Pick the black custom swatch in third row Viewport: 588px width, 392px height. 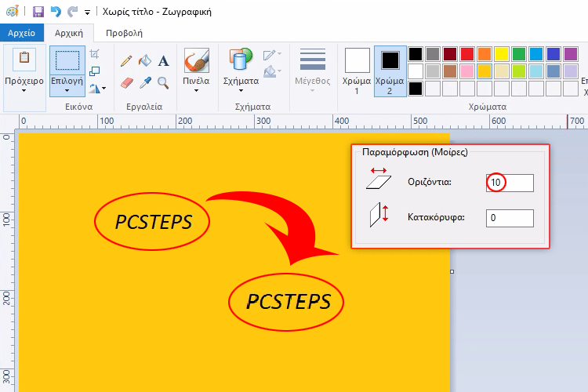coord(415,89)
